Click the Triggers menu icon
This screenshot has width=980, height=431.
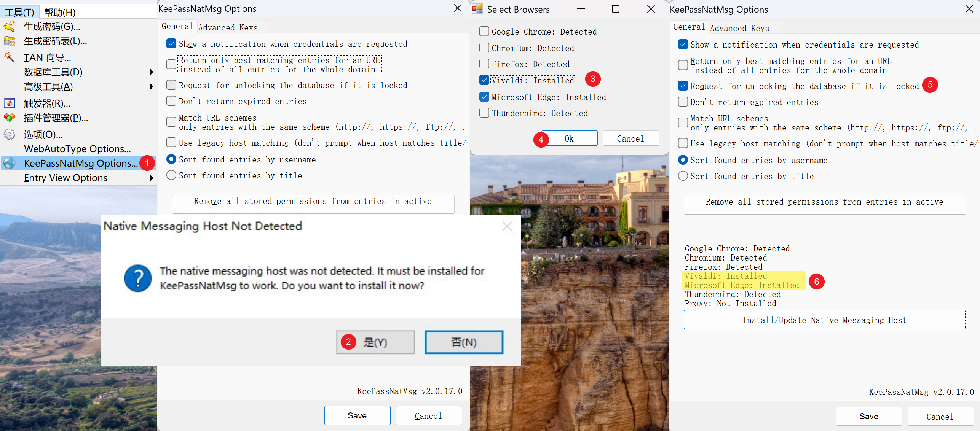[10, 103]
